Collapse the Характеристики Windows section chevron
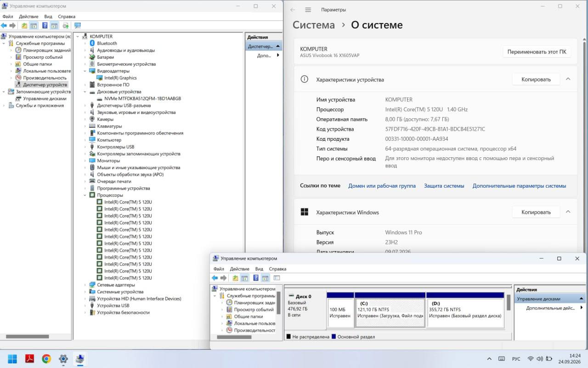This screenshot has height=368, width=588. [568, 212]
